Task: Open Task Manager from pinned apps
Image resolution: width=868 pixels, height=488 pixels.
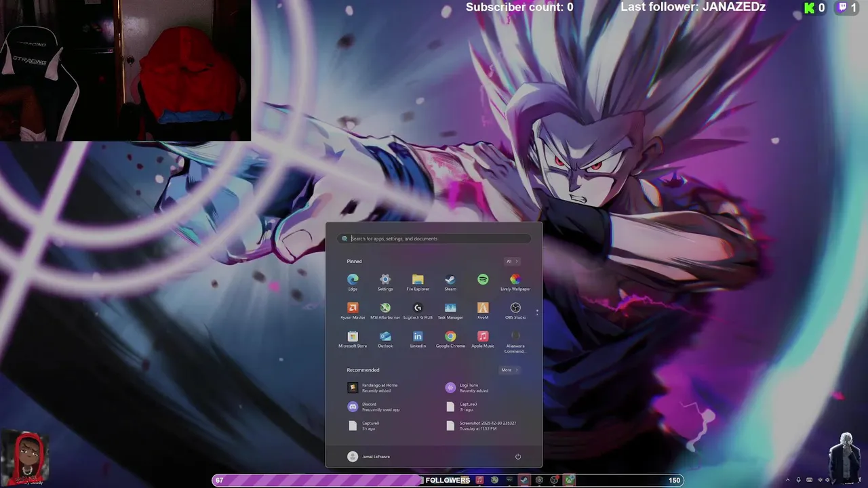Action: tap(450, 310)
